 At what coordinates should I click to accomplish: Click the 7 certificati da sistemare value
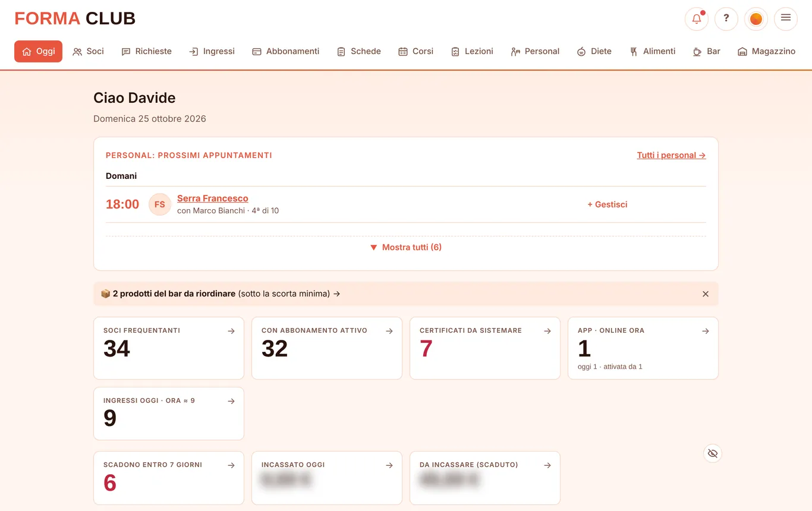[x=426, y=349]
